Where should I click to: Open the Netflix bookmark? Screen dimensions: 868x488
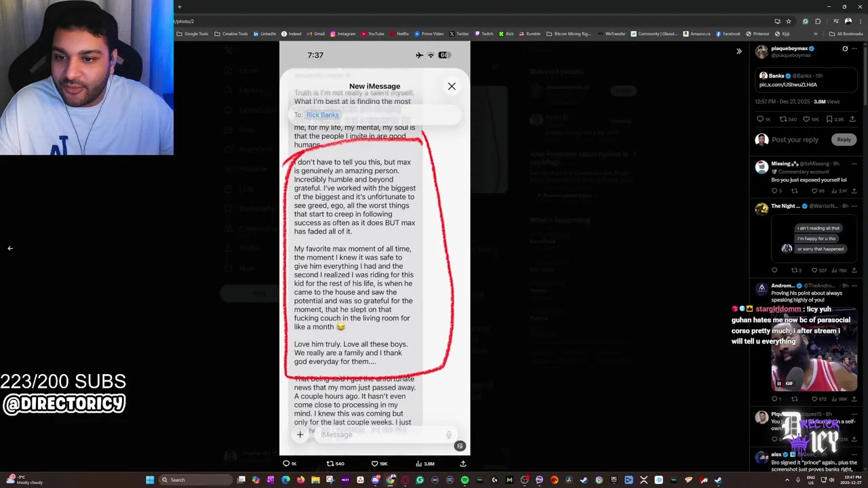tap(399, 34)
